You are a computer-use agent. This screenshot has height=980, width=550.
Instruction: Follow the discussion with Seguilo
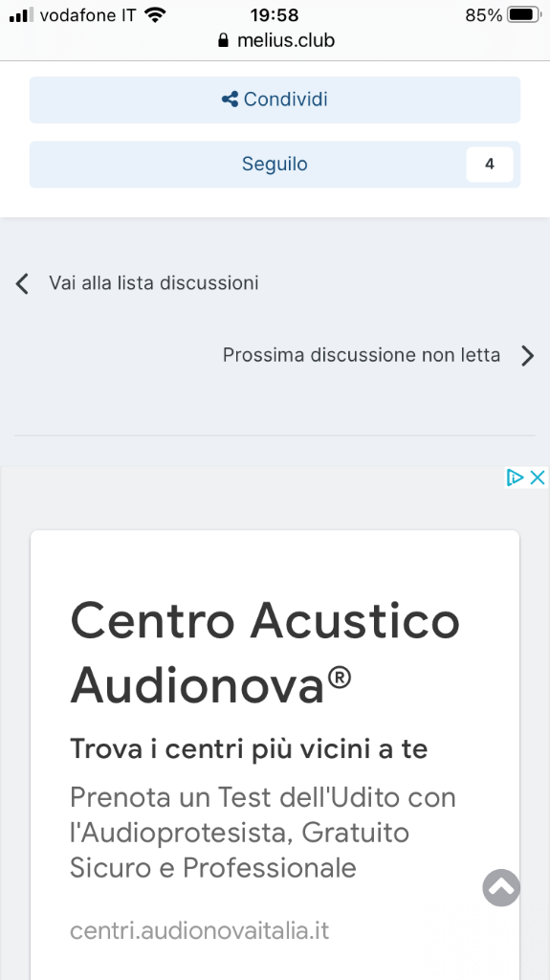point(275,165)
